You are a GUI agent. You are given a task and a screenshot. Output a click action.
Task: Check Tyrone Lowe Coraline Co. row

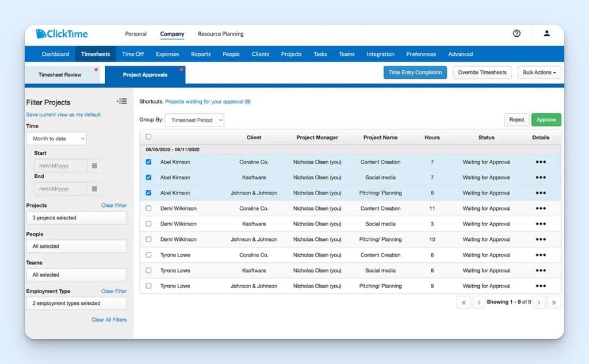pyautogui.click(x=148, y=255)
